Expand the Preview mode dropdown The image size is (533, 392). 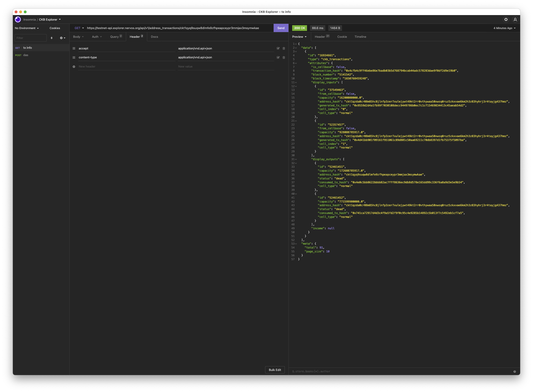coord(299,37)
